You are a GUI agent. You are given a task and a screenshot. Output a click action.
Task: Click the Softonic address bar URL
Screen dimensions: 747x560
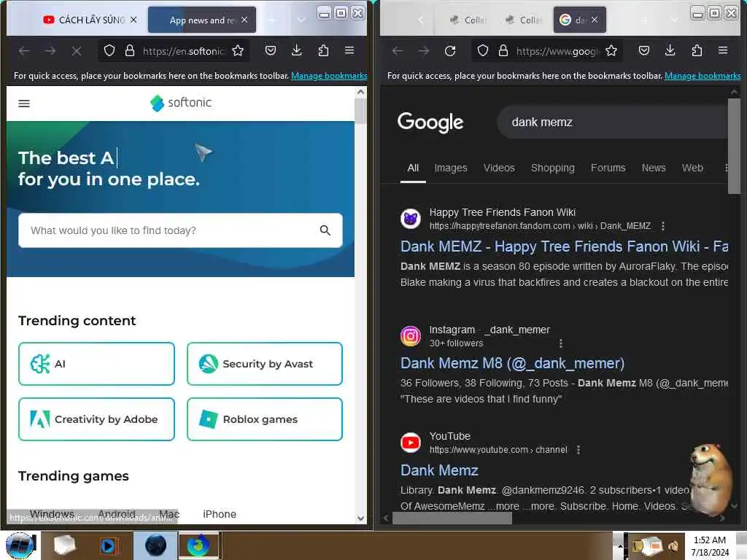(183, 51)
